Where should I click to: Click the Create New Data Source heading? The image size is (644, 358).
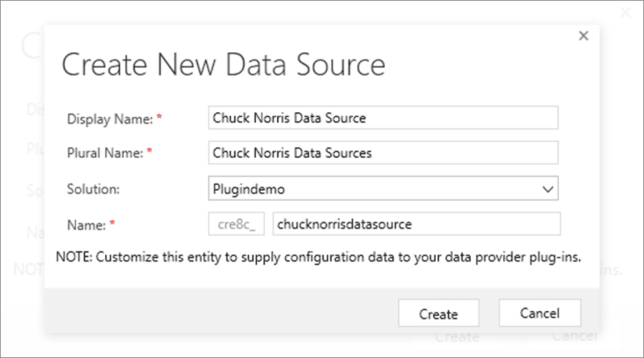(223, 66)
